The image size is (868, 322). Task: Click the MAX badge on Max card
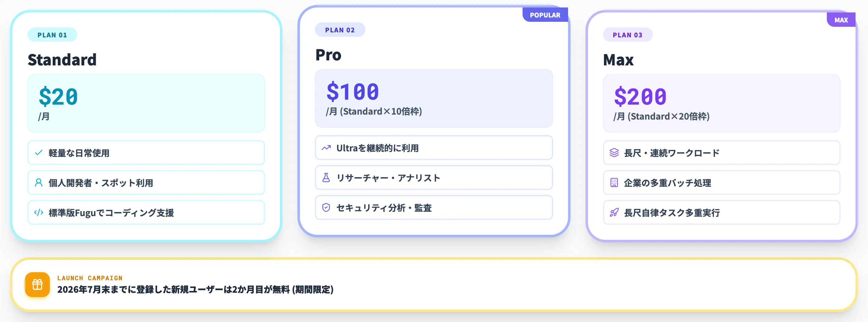click(x=841, y=20)
